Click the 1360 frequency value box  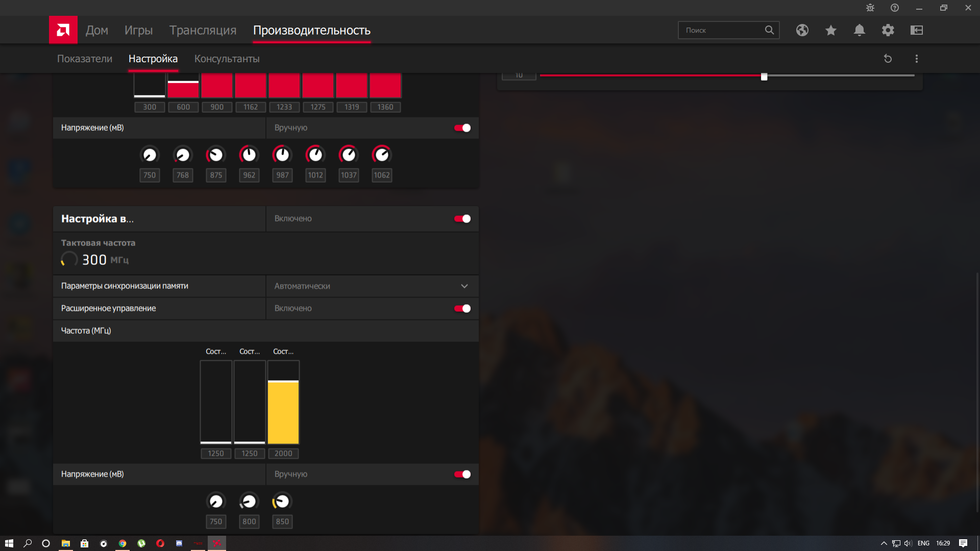pos(385,107)
